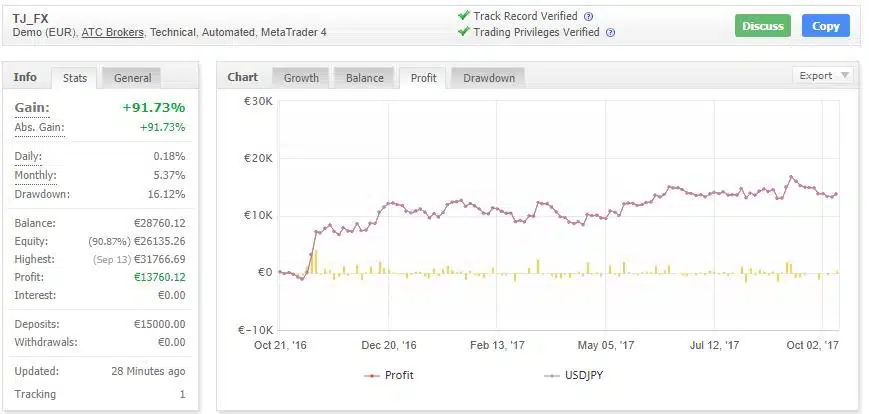
Task: Click the Abs. Gain label in the stats panel
Action: [x=39, y=128]
